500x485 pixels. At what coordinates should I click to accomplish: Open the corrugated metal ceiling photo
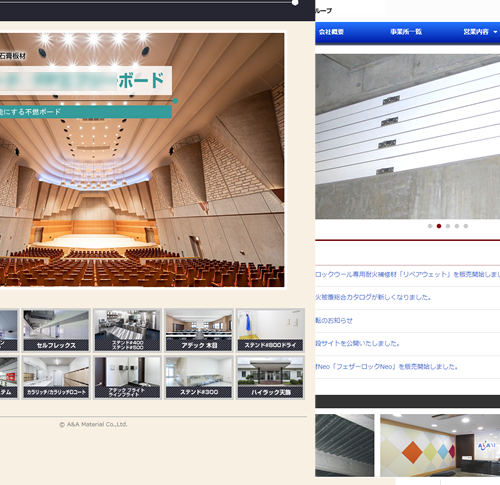(345, 445)
